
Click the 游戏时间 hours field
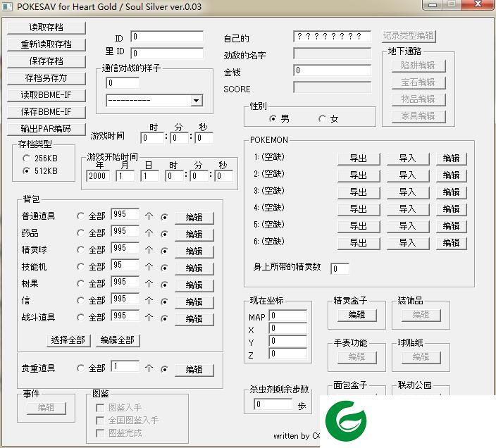point(152,138)
